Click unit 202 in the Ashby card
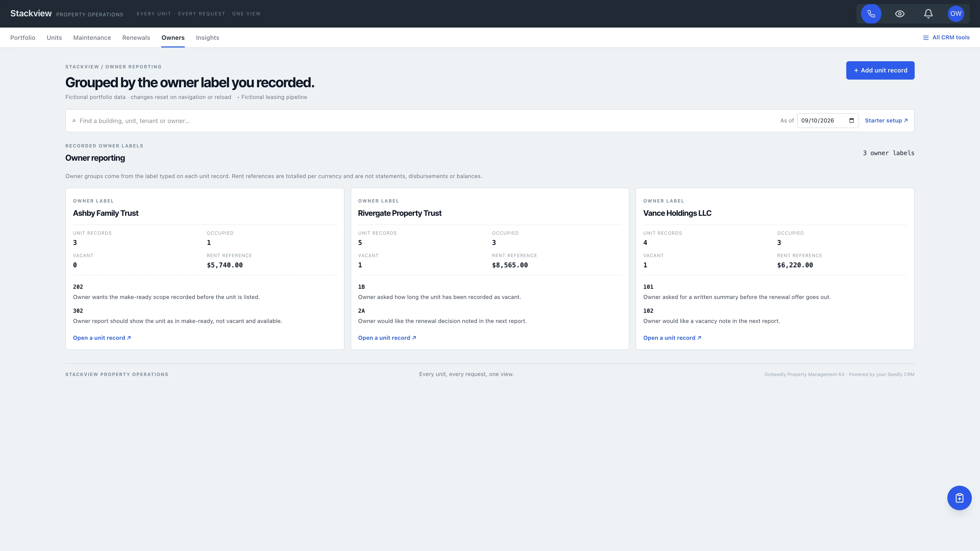980x551 pixels. click(78, 287)
